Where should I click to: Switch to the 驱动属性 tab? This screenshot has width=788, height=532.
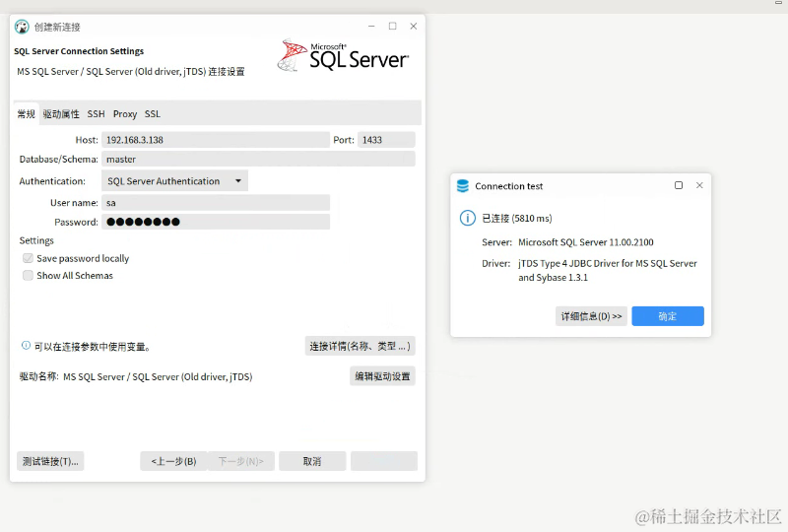tap(61, 114)
